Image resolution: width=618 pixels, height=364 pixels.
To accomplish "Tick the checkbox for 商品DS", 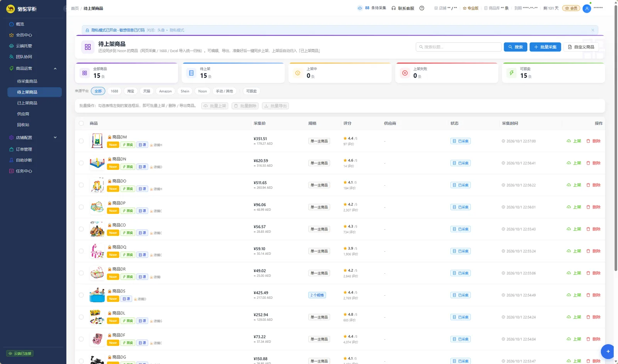I will tap(81, 295).
